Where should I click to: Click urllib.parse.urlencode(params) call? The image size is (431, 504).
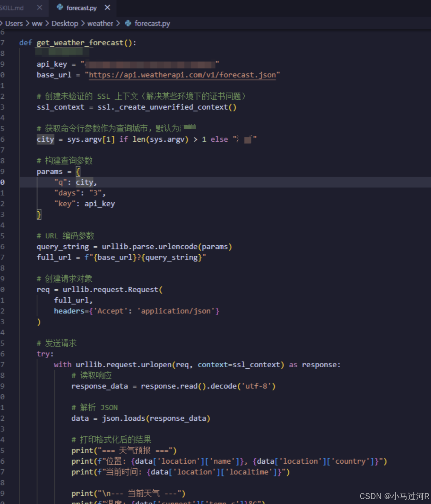[167, 247]
